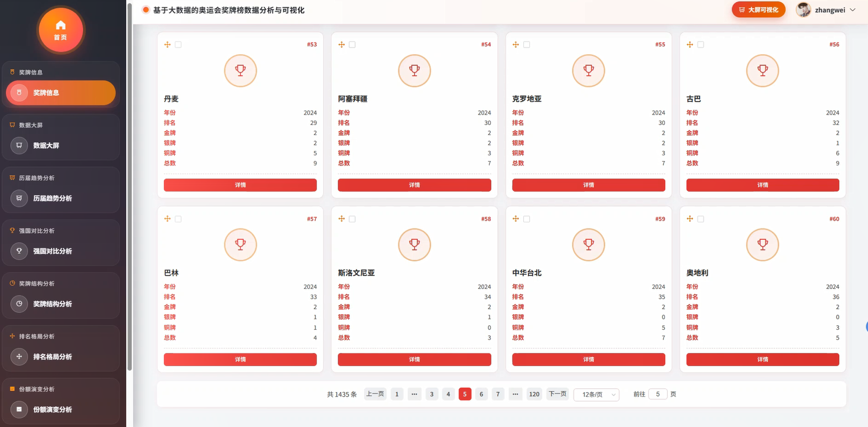Select the checkbox on card #55
This screenshot has height=427, width=868.
click(x=527, y=44)
